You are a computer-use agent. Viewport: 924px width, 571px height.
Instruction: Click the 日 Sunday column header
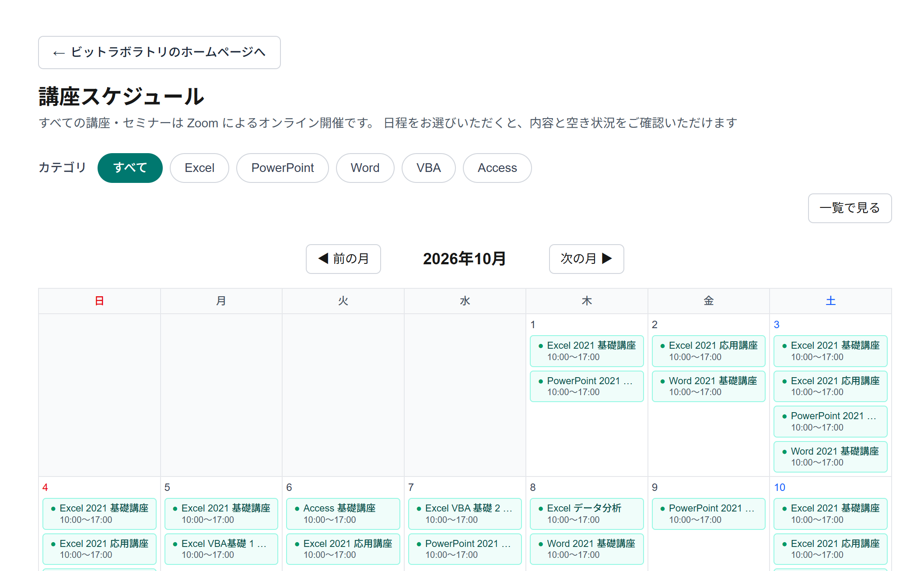(99, 301)
